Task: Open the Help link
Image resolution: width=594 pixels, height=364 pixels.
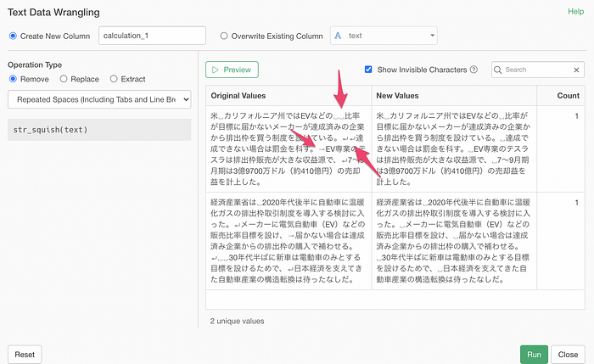Action: pos(575,12)
